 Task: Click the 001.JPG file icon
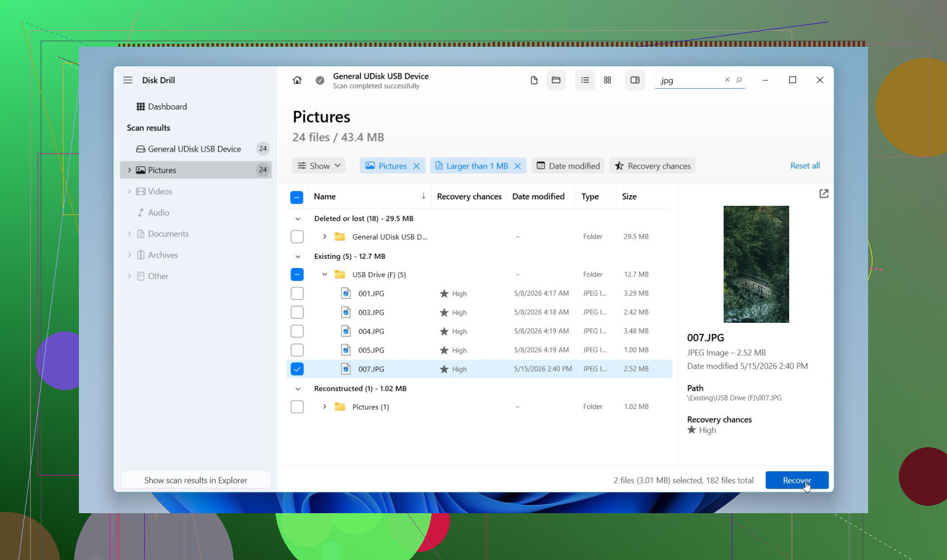346,293
